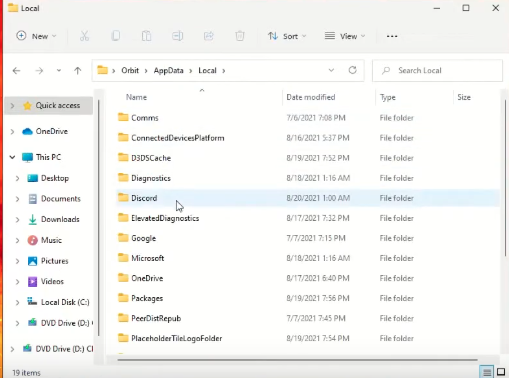This screenshot has width=509, height=378.
Task: Sort by Date modified column header
Action: (x=311, y=97)
